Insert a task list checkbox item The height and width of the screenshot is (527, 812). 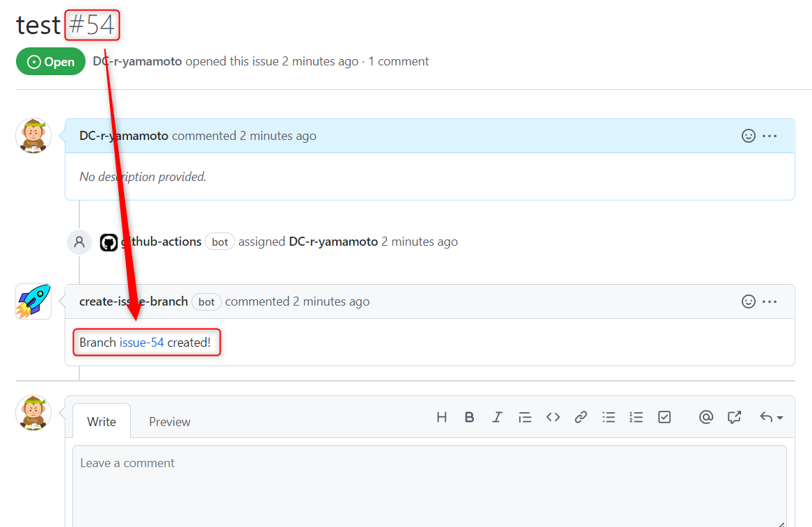[x=664, y=417]
